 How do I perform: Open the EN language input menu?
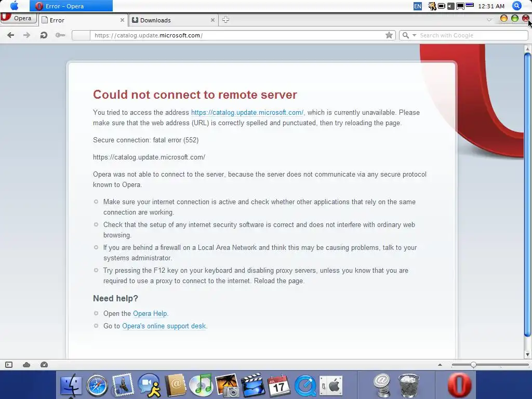coord(418,6)
